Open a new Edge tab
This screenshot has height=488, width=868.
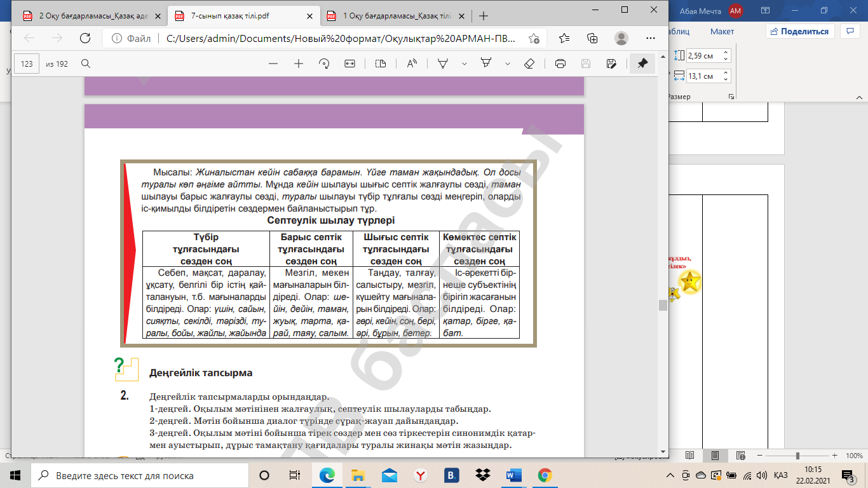pyautogui.click(x=484, y=16)
